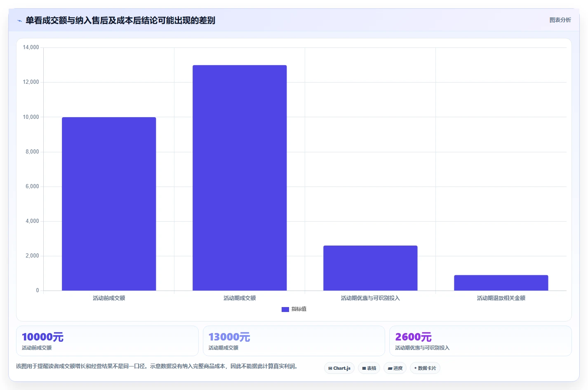Open the 2600元 data card

(480, 341)
